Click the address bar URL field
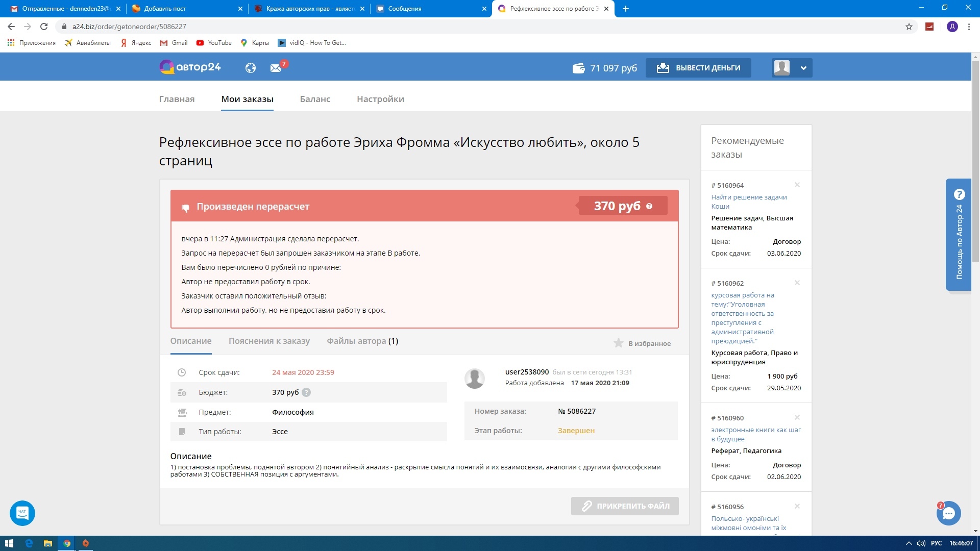 pyautogui.click(x=480, y=27)
